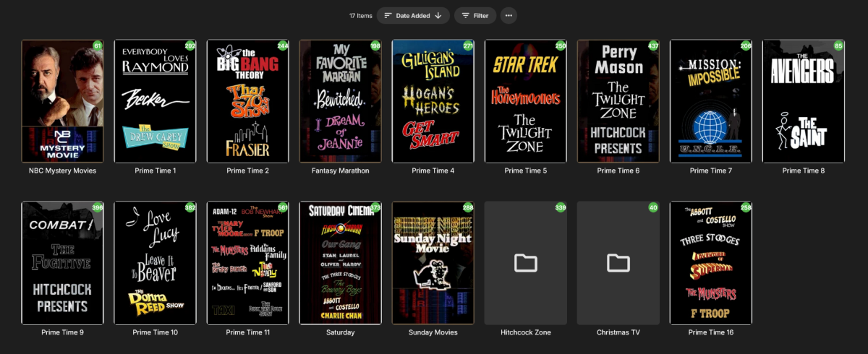868x354 pixels.
Task: Open the Prime Time 9 poster
Action: pyautogui.click(x=62, y=263)
